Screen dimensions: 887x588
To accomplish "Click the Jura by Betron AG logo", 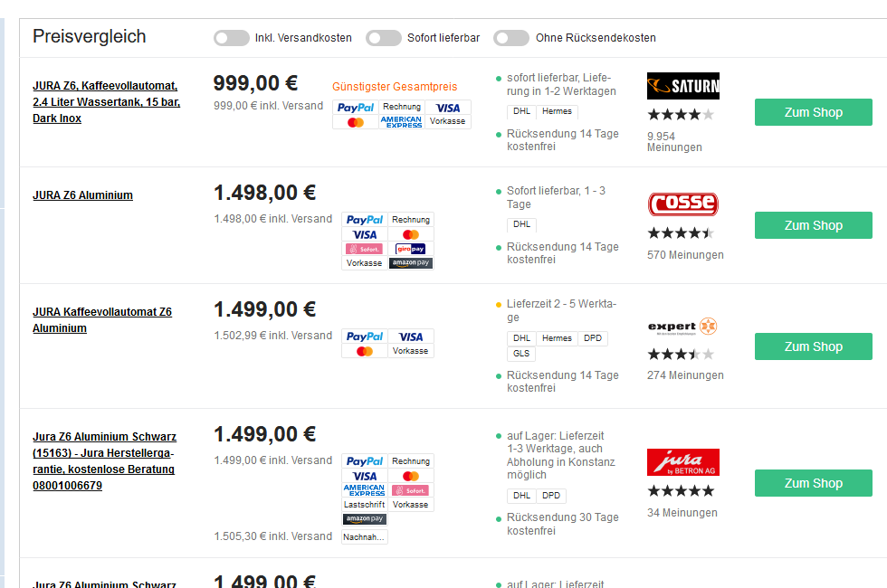I will [682, 462].
